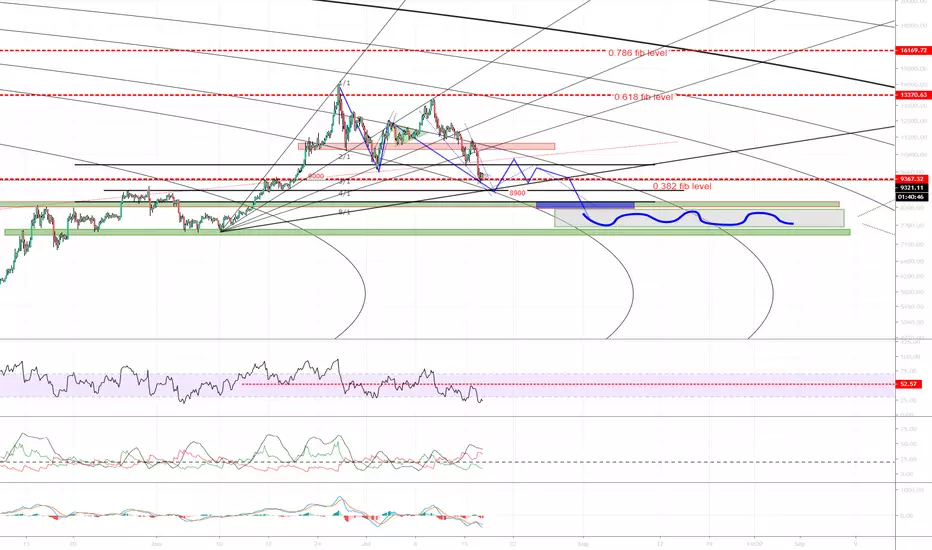Click the 8/1 Gann fan label
Screen dimensions: 932x550
pyautogui.click(x=344, y=212)
